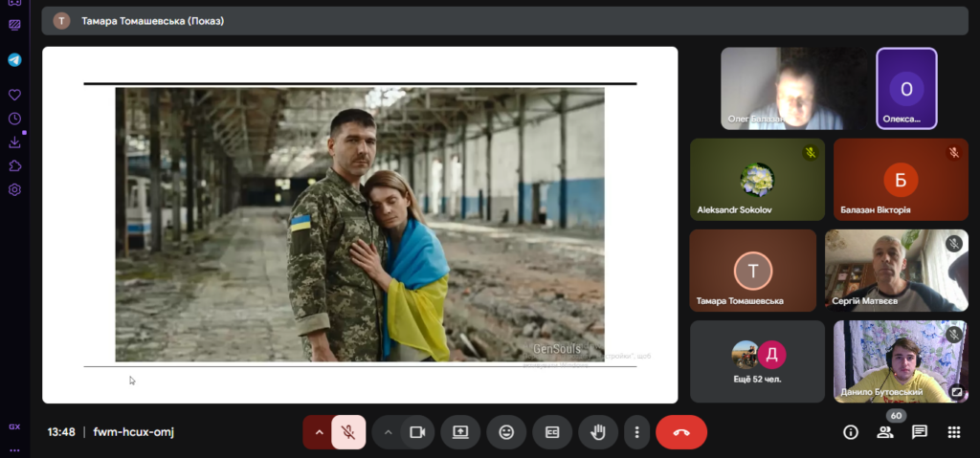Toggle the camera on or off
The image size is (980, 458).
[416, 432]
